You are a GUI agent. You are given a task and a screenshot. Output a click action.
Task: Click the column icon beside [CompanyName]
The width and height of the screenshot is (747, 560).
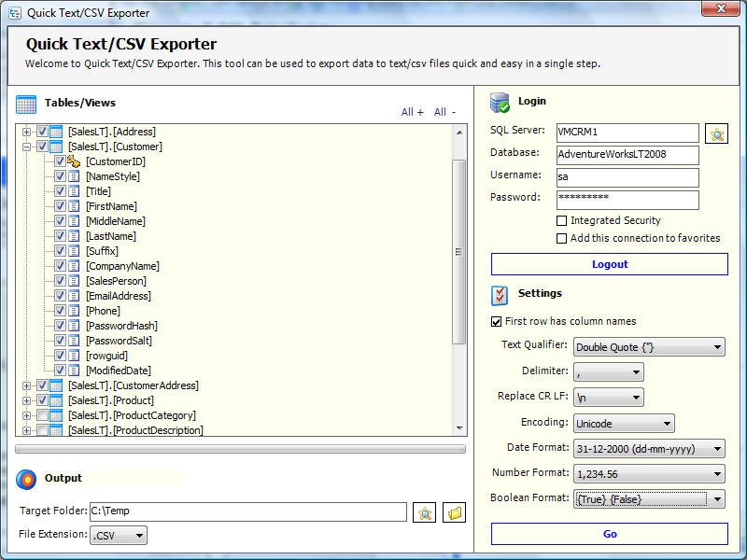tap(74, 266)
